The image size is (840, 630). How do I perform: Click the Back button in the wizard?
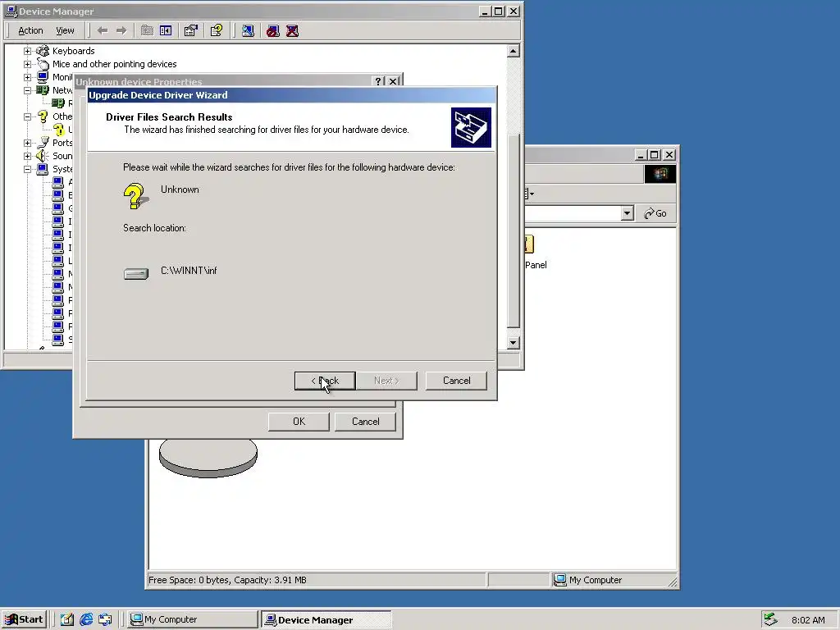pyautogui.click(x=325, y=381)
